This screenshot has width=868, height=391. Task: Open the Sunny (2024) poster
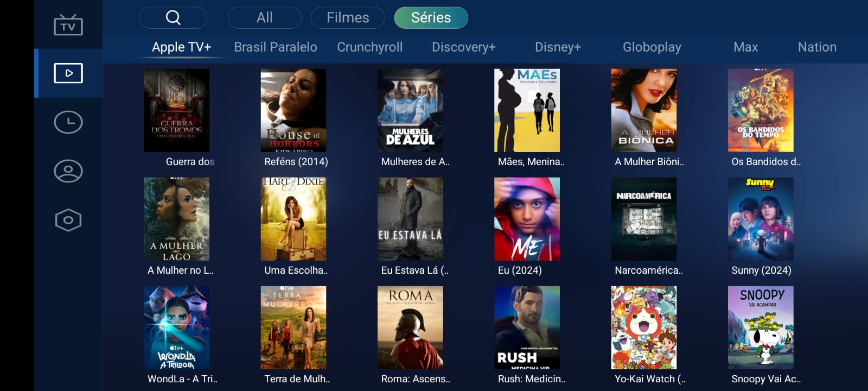point(761,219)
